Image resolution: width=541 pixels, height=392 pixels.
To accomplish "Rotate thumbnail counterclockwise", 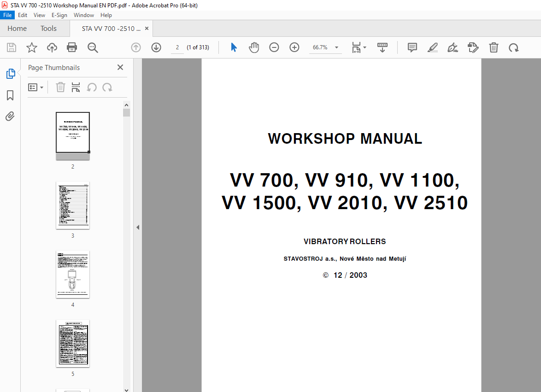I will (x=91, y=87).
